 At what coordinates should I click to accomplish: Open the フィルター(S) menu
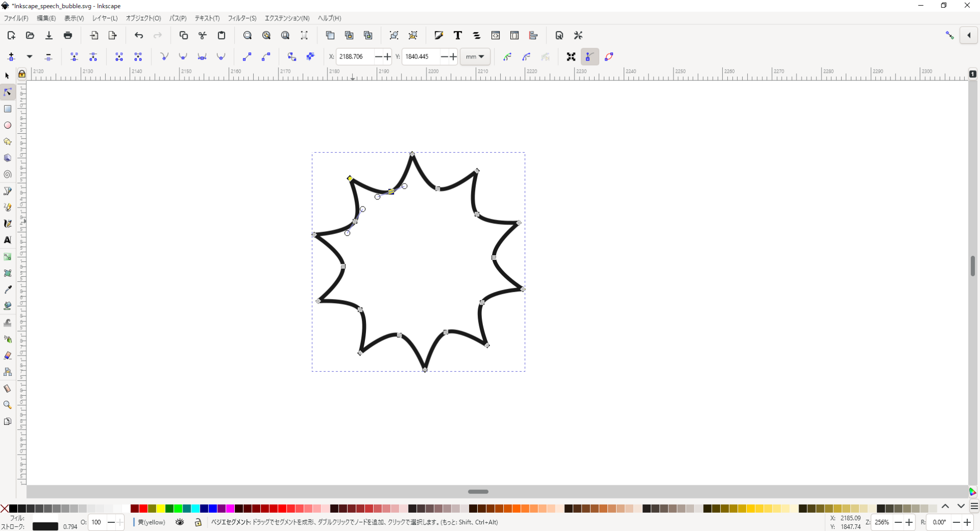(242, 18)
